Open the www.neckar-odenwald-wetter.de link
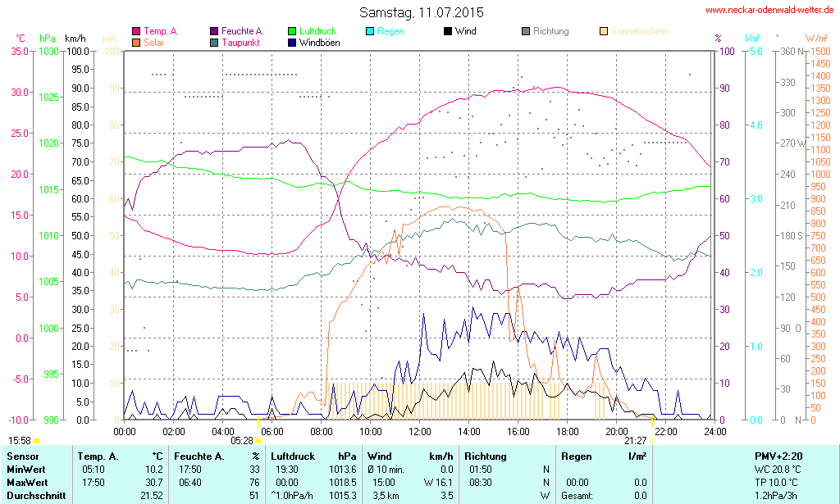Viewport: 840px width, 504px height. [x=769, y=11]
